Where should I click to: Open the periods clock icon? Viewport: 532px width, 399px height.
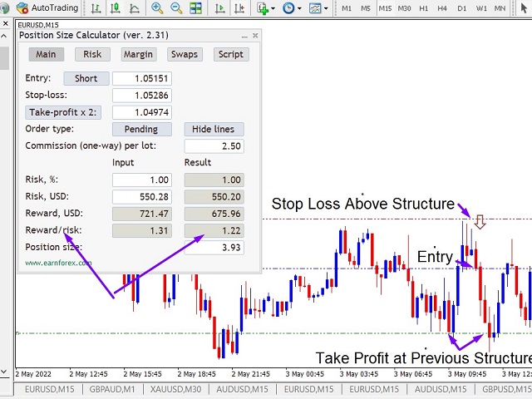[288, 7]
